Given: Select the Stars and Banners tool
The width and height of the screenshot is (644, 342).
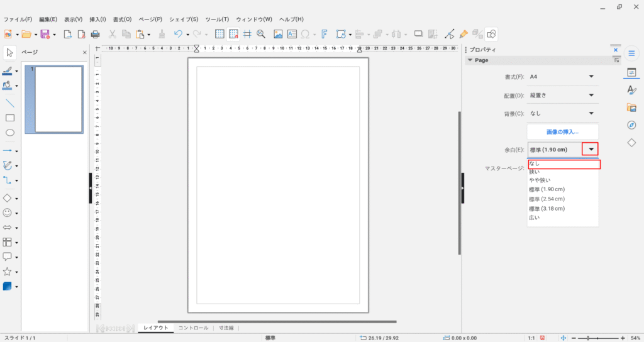Looking at the screenshot, I should 7,272.
